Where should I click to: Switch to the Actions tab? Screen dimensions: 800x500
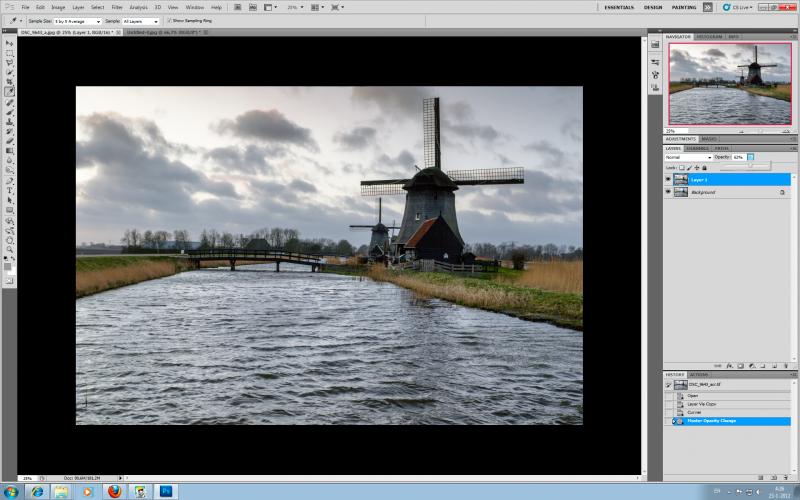point(699,374)
